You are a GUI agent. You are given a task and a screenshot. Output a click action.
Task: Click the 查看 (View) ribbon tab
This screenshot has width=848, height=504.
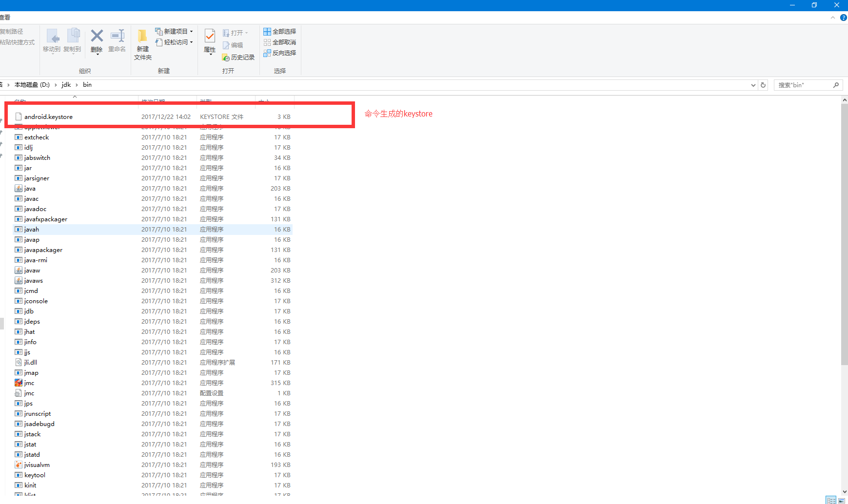[x=5, y=18]
